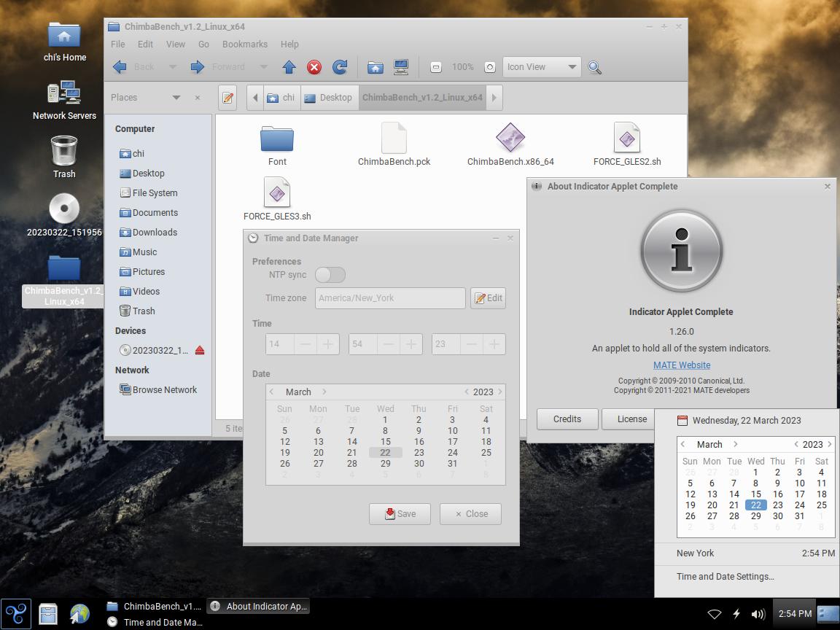Click the red Stop loading icon
Image resolution: width=840 pixels, height=630 pixels.
pyautogui.click(x=314, y=67)
